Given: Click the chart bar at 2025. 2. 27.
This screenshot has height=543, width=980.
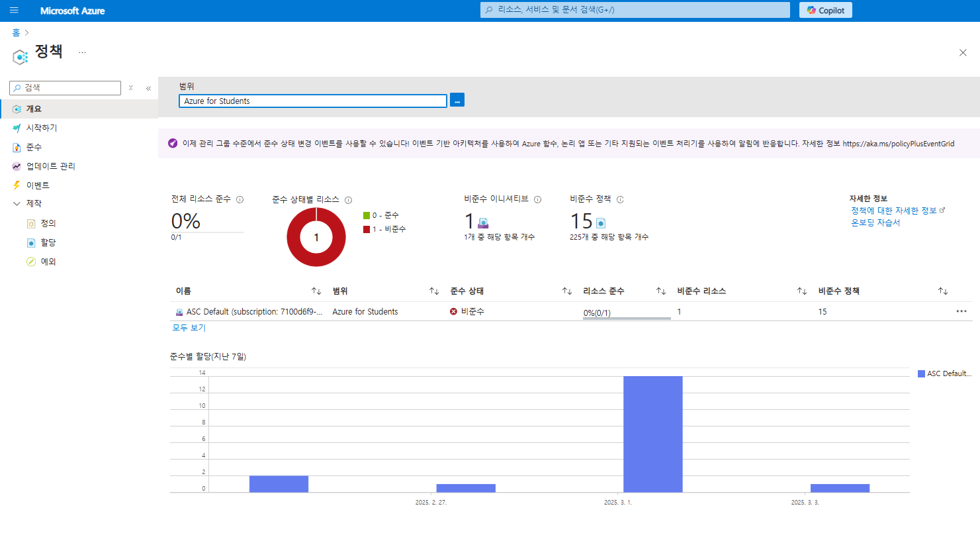Looking at the screenshot, I should [x=466, y=488].
